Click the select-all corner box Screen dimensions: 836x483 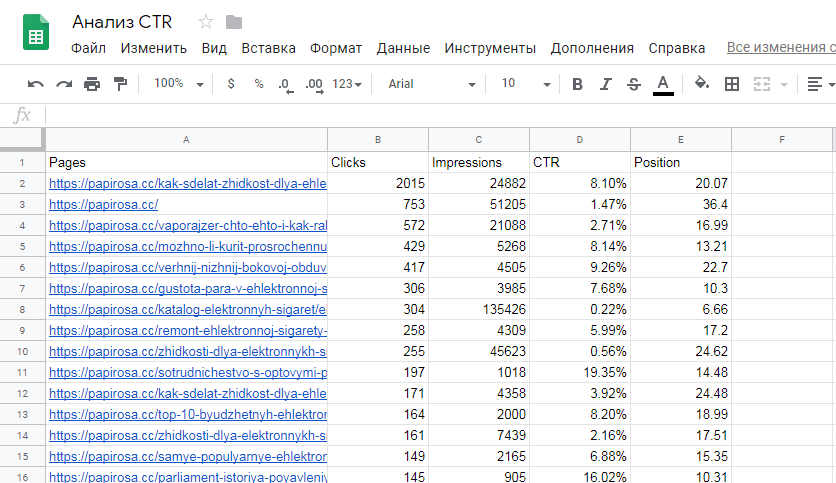pos(21,139)
